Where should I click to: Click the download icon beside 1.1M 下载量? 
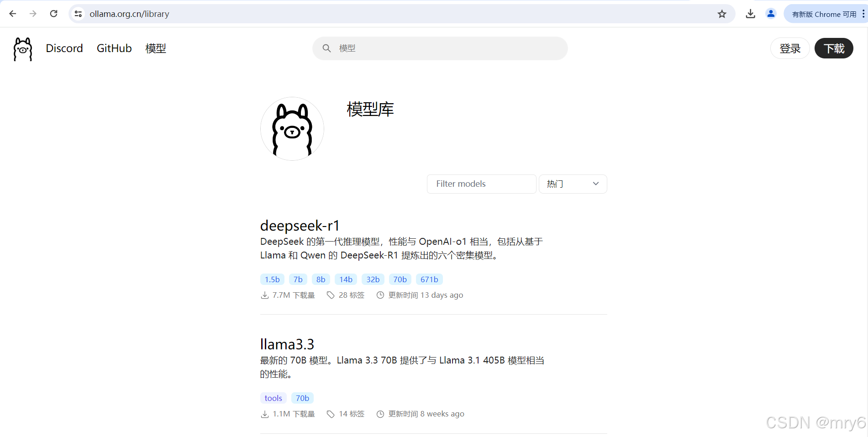264,414
